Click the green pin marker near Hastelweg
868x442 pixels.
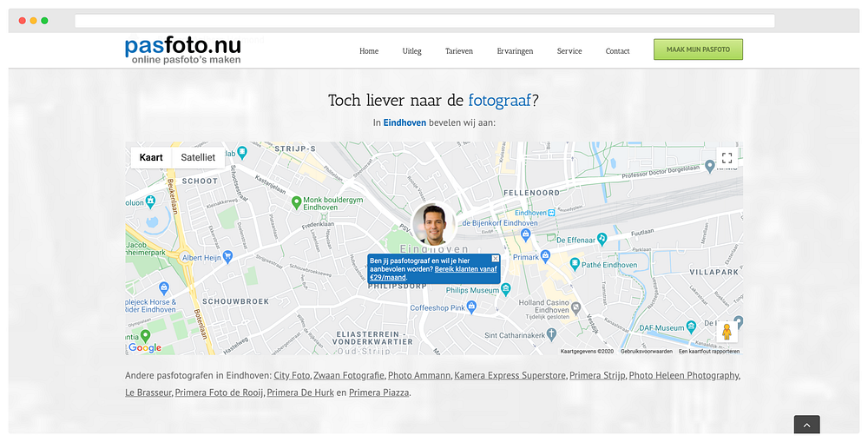click(x=145, y=336)
